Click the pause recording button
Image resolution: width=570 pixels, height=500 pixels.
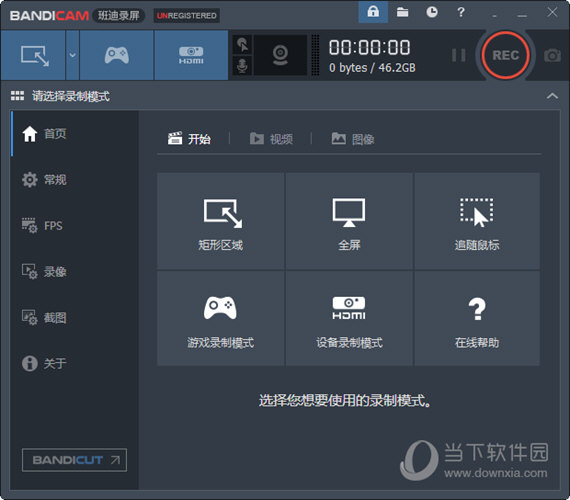(x=458, y=55)
